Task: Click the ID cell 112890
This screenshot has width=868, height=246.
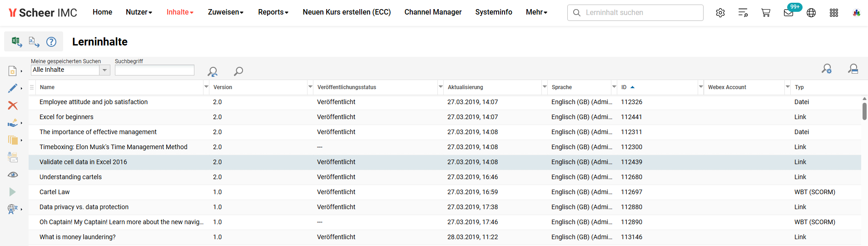Action: tap(631, 222)
